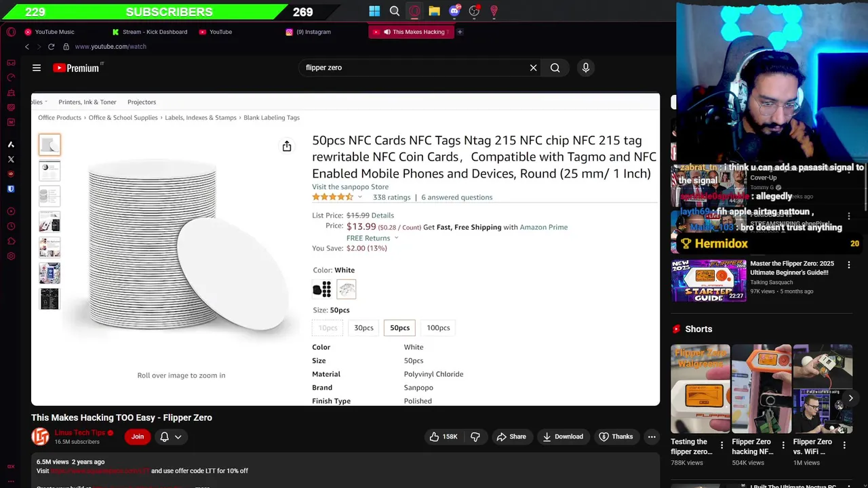Open GX Cleaner icon in sidebar

click(x=11, y=92)
